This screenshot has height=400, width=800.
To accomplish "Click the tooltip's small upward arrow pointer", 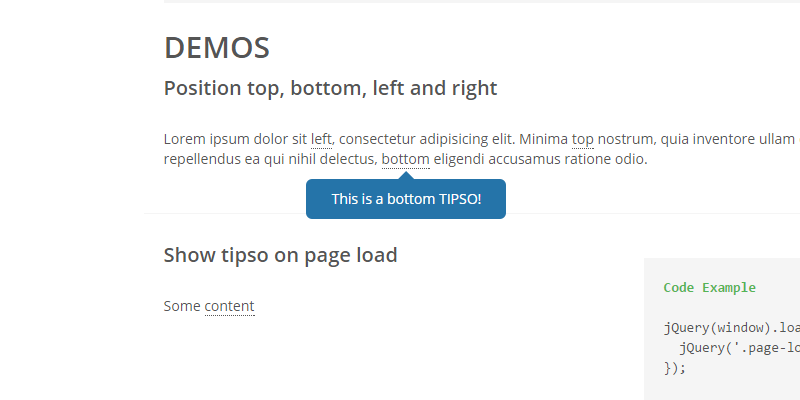I will 405,175.
